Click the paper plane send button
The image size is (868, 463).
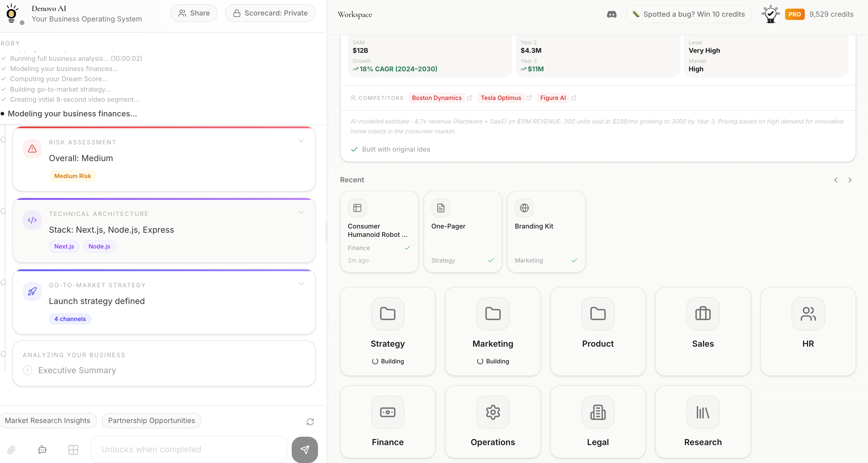(304, 450)
